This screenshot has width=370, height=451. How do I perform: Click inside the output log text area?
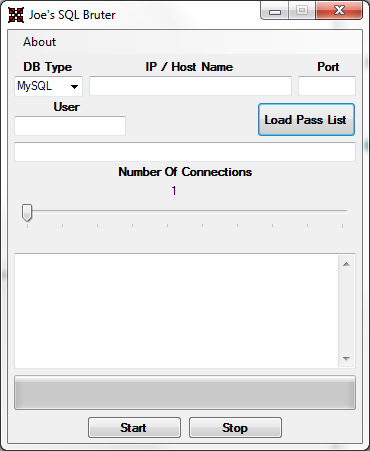[x=176, y=311]
